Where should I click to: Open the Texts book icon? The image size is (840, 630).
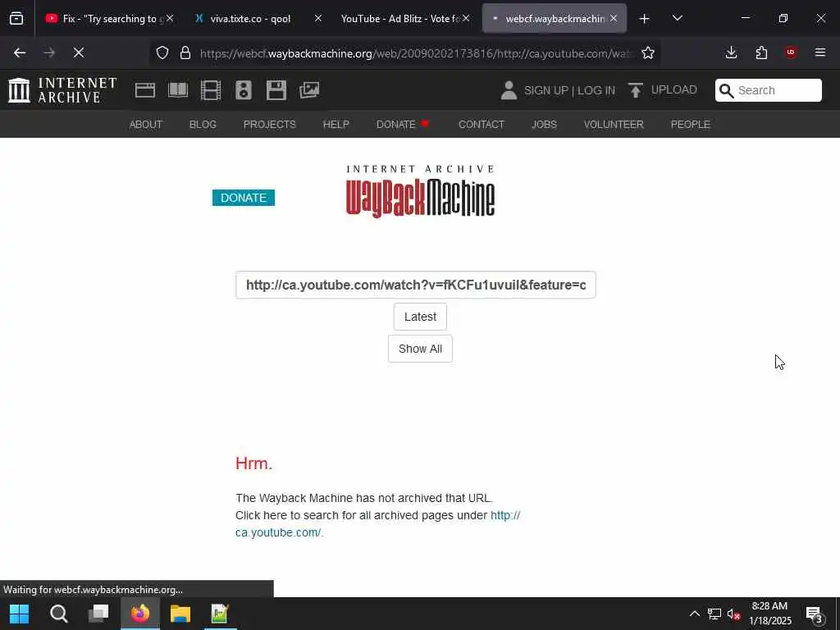[178, 90]
